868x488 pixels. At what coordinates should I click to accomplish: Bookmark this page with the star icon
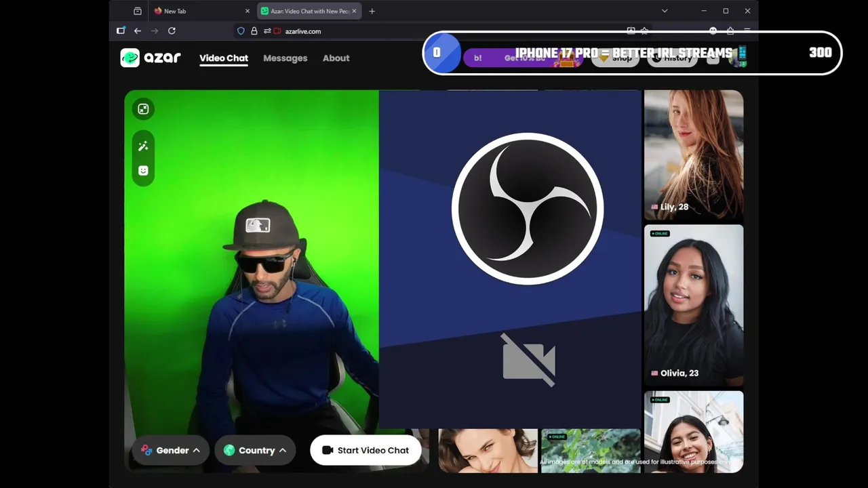pos(644,30)
